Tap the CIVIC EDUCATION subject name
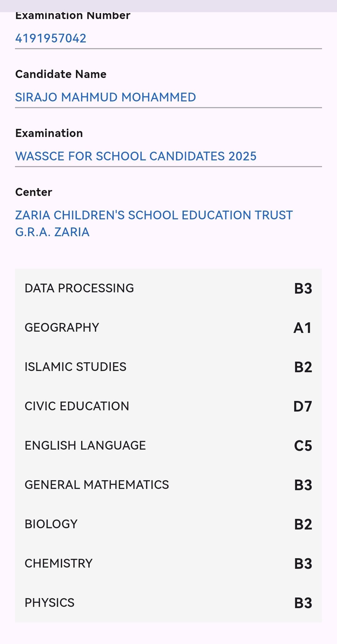 click(77, 406)
